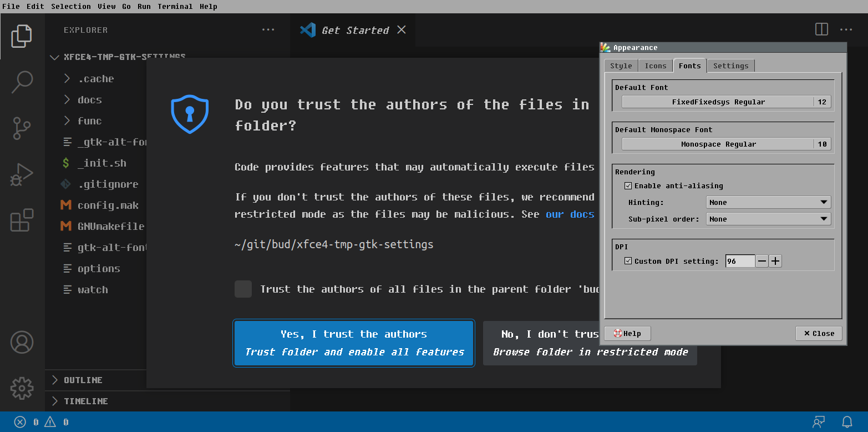Screen dimensions: 868x432
Task: Click the file icon beside options
Action: point(68,268)
